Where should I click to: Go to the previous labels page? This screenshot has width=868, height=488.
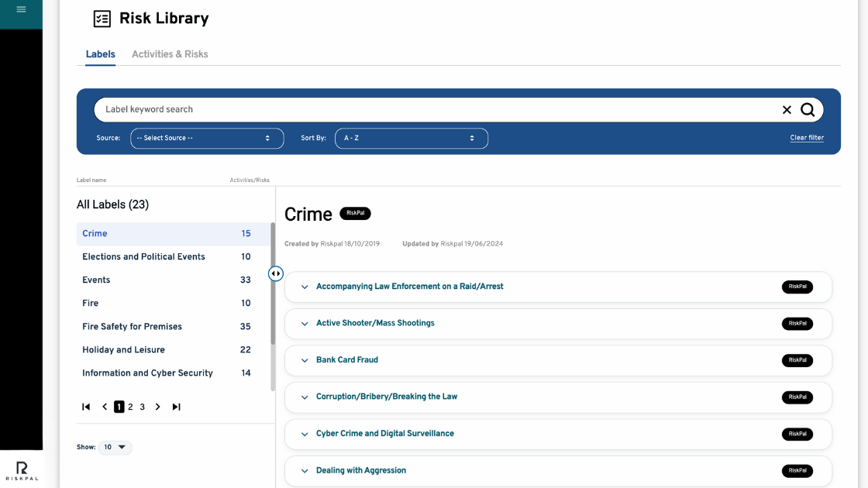pos(105,407)
